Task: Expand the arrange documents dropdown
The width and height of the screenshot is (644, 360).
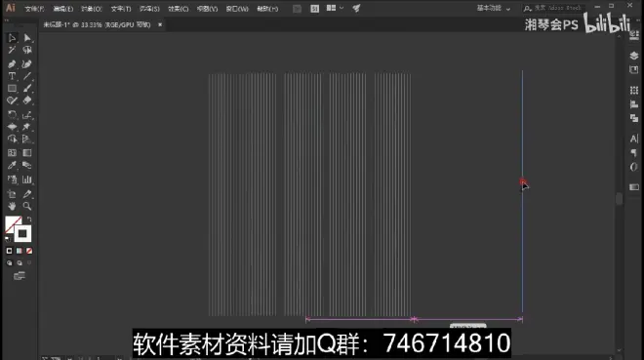Action: [x=335, y=8]
